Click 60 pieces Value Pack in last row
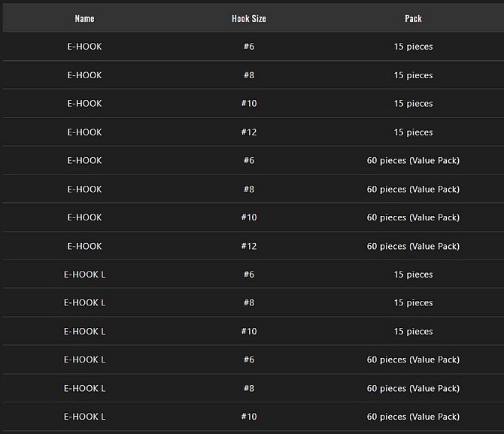This screenshot has height=434, width=504. pyautogui.click(x=413, y=417)
